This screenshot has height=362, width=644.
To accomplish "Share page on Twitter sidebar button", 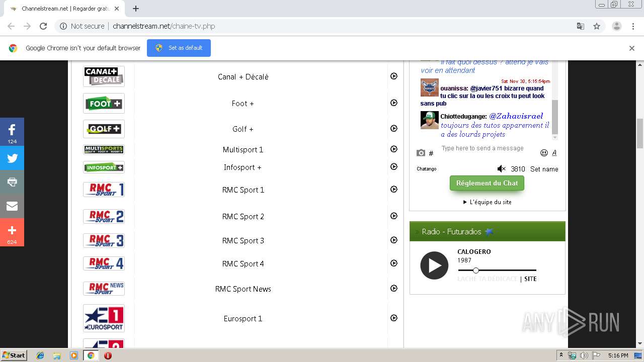I will pyautogui.click(x=12, y=158).
